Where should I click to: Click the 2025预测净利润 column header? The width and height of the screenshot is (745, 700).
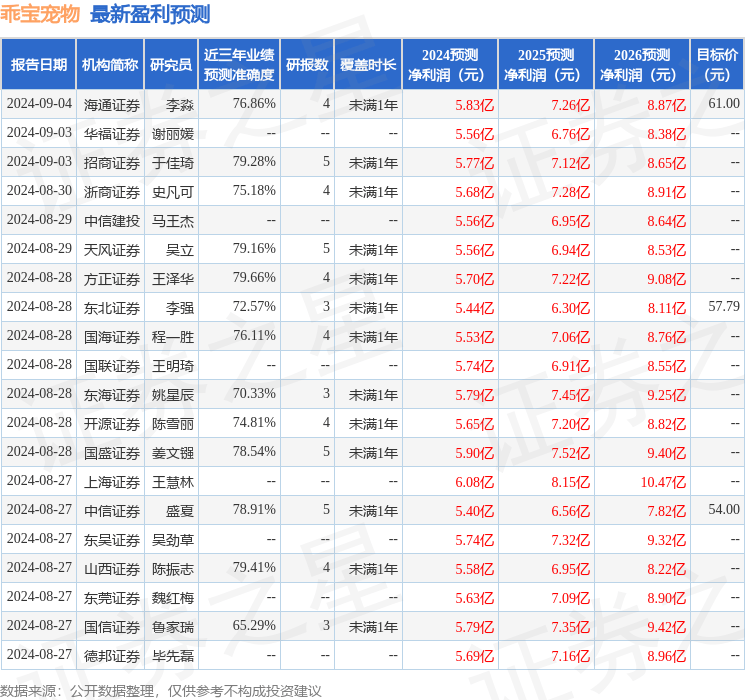546,65
